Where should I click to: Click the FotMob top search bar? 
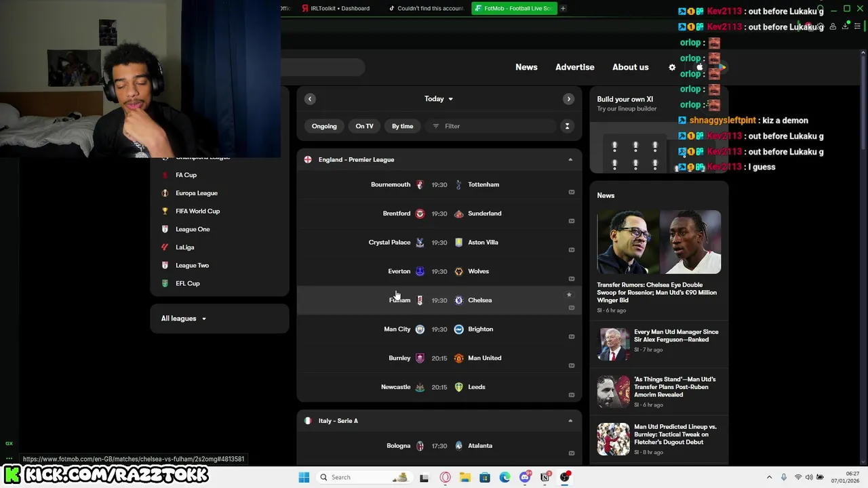(x=323, y=67)
